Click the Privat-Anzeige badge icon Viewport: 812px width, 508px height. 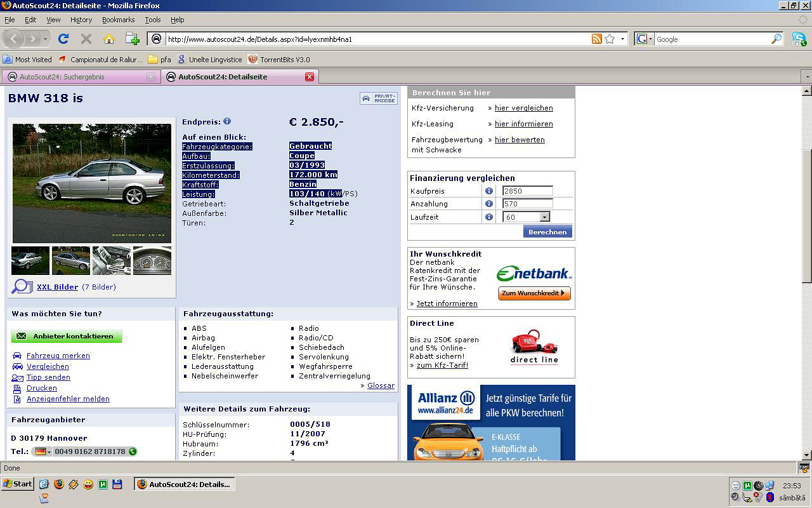pyautogui.click(x=379, y=98)
